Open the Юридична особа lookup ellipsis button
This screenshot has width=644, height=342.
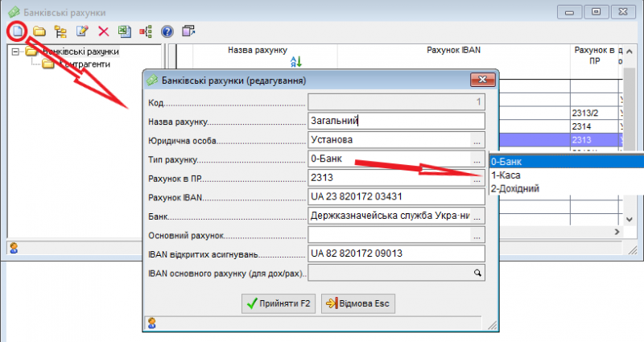pos(477,140)
